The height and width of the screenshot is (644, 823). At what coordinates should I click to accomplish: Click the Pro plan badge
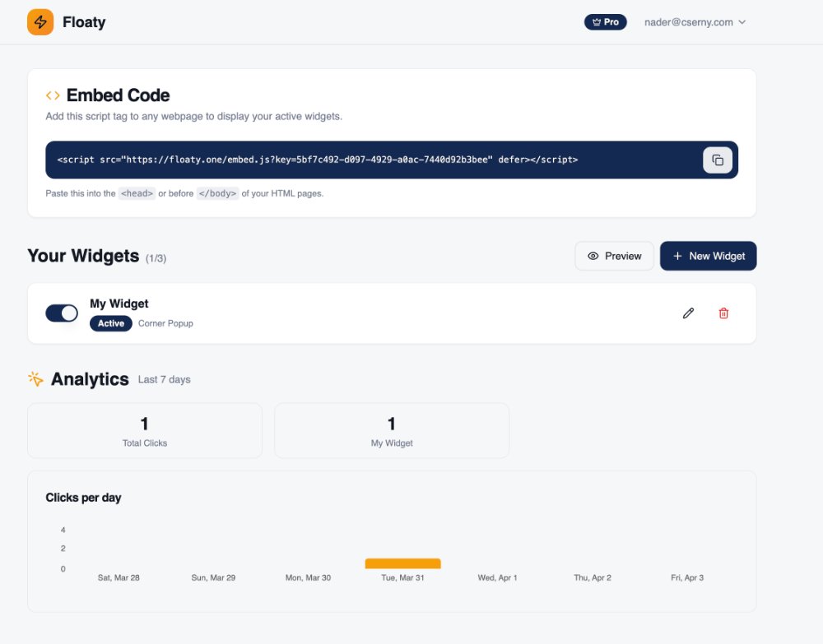coord(605,22)
